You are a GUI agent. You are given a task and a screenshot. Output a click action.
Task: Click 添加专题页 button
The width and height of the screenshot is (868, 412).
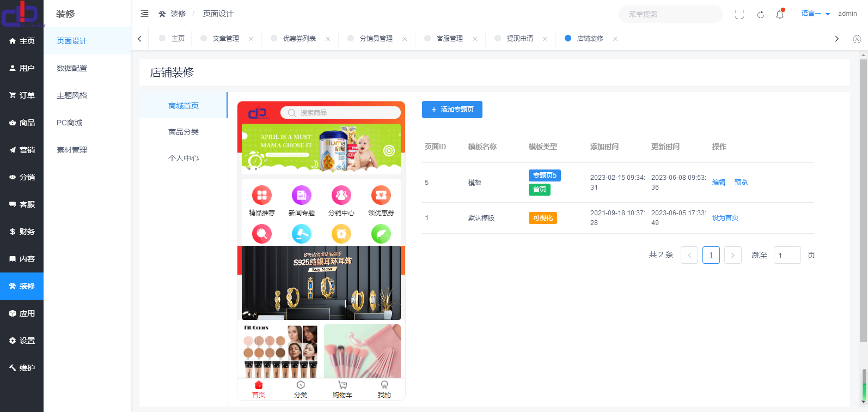(452, 110)
